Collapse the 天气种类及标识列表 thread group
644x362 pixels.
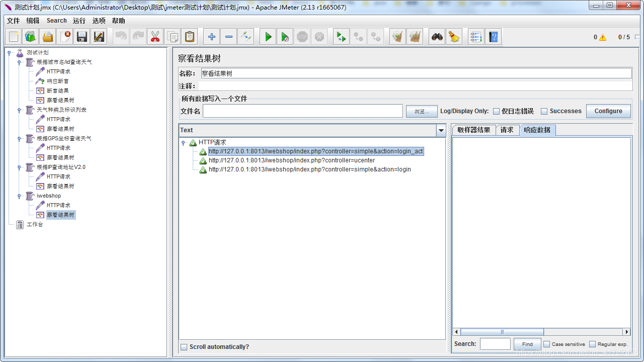[20, 110]
